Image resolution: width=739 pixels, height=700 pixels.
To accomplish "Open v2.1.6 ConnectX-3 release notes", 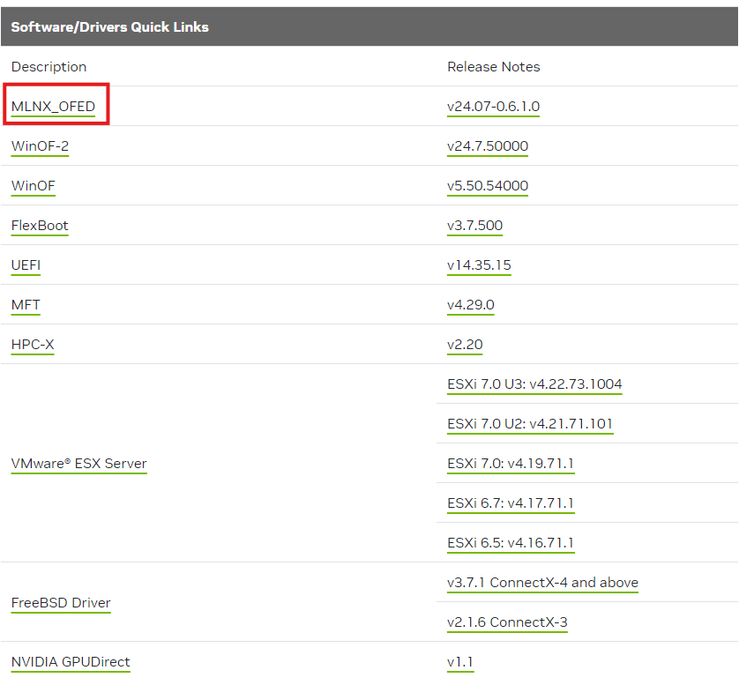I will pyautogui.click(x=507, y=622).
